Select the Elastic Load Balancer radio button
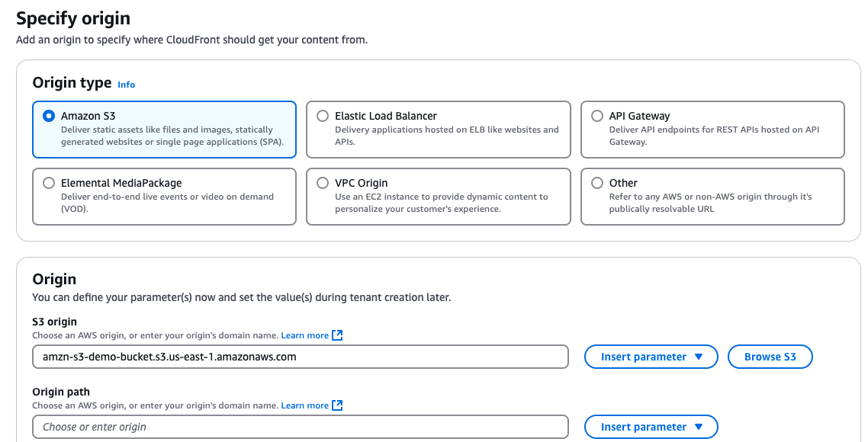This screenshot has width=868, height=442. [322, 116]
